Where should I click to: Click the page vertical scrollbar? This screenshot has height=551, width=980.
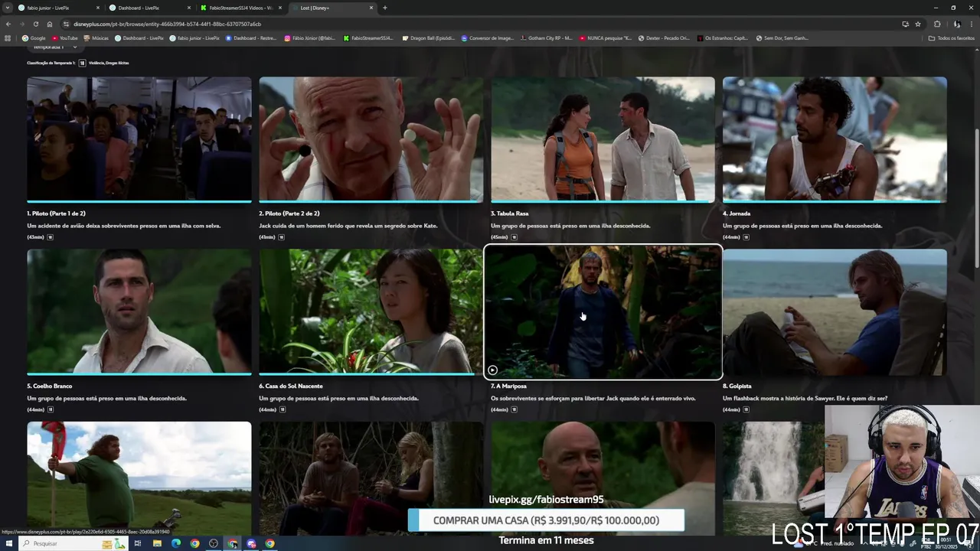pyautogui.click(x=976, y=199)
